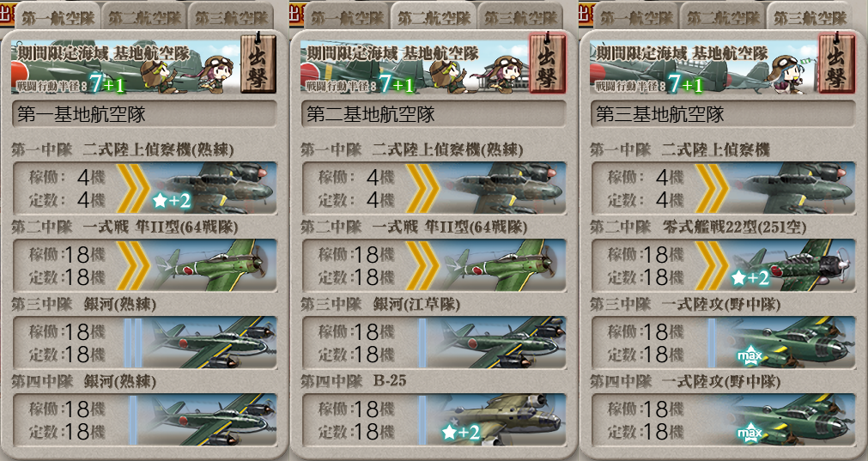Click the 出撃 tag on first air base
The width and height of the screenshot is (868, 461).
tap(258, 64)
